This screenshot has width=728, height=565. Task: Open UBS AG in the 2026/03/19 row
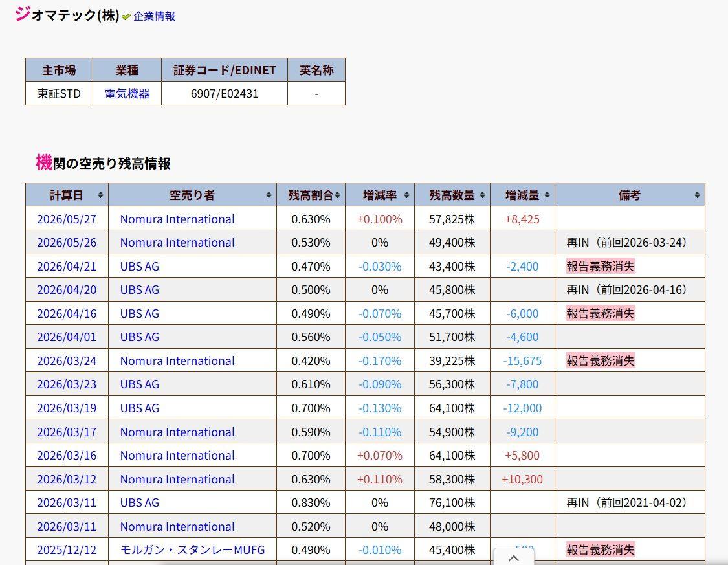[140, 408]
